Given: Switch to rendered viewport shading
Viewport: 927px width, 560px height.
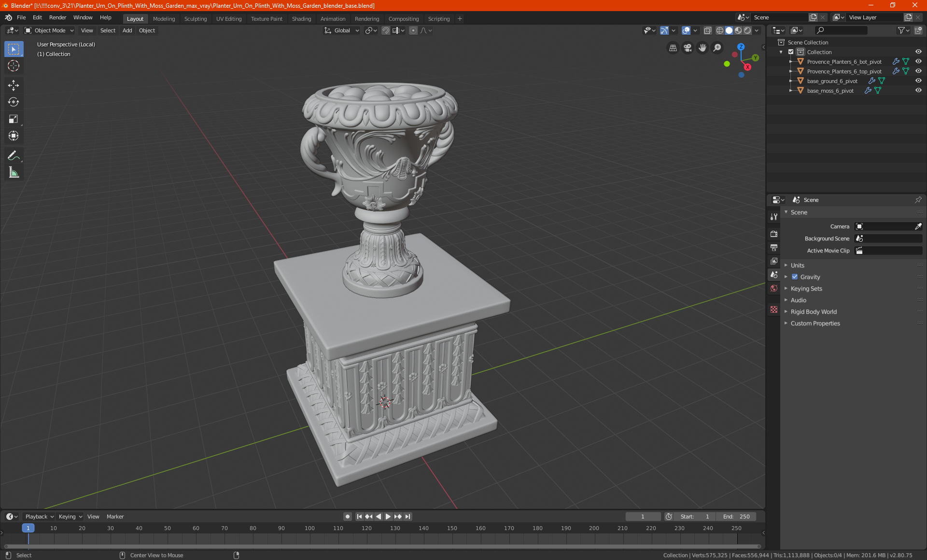Looking at the screenshot, I should [x=747, y=30].
